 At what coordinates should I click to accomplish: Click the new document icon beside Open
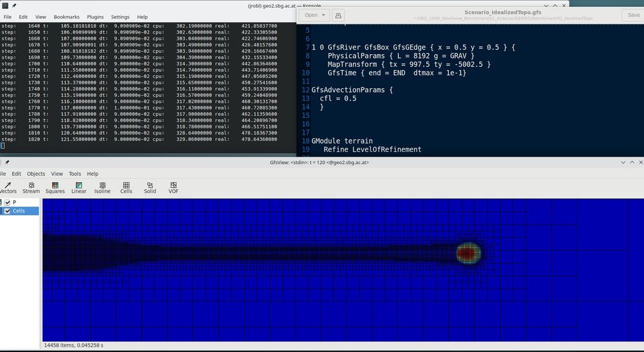coord(338,15)
